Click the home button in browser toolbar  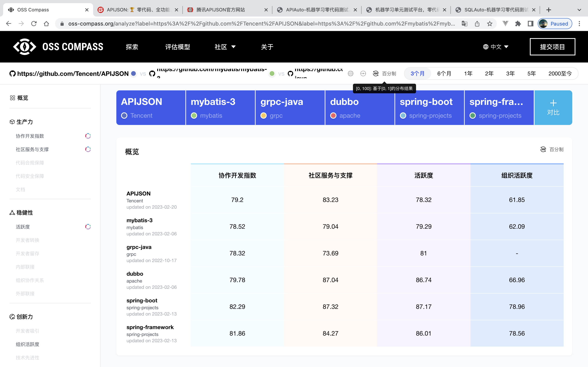tap(46, 24)
